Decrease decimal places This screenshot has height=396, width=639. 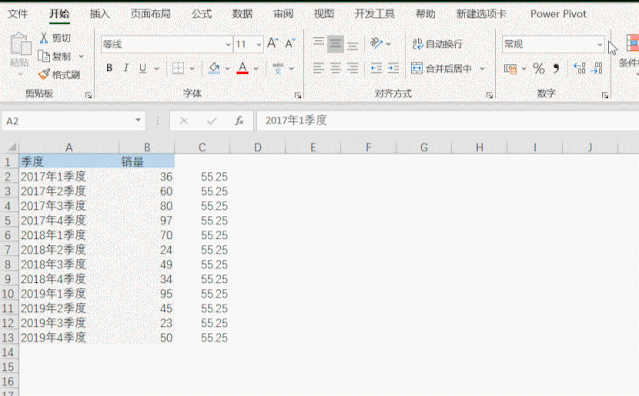[597, 68]
